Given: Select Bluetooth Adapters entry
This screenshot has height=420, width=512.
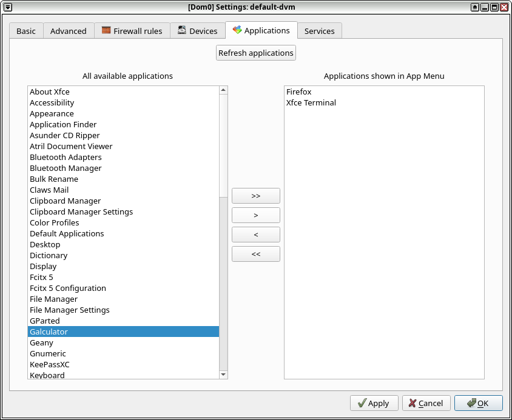Looking at the screenshot, I should pyautogui.click(x=123, y=158).
